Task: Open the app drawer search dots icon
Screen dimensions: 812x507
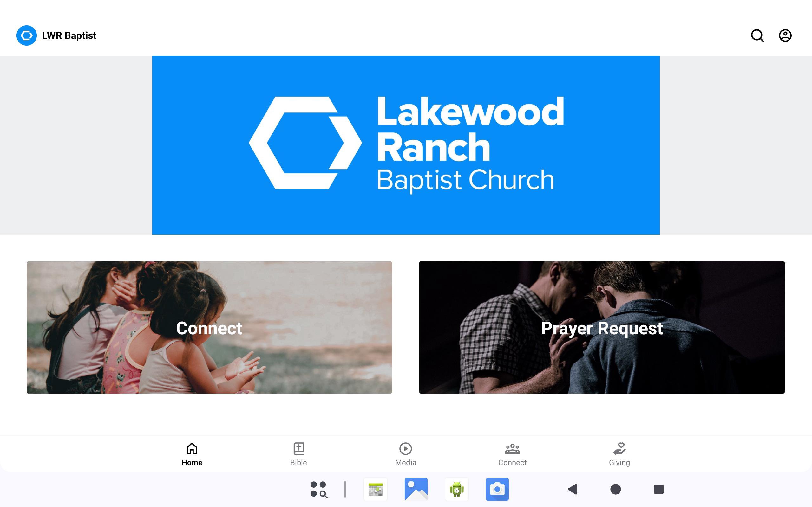Action: pos(319,489)
